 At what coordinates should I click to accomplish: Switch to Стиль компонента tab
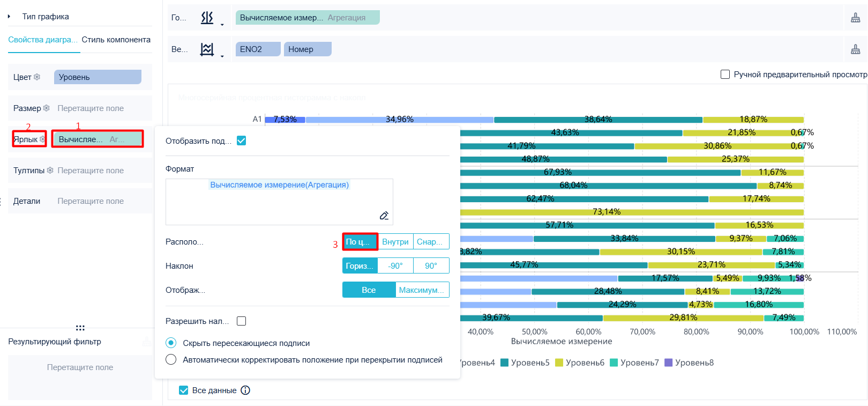(x=116, y=40)
